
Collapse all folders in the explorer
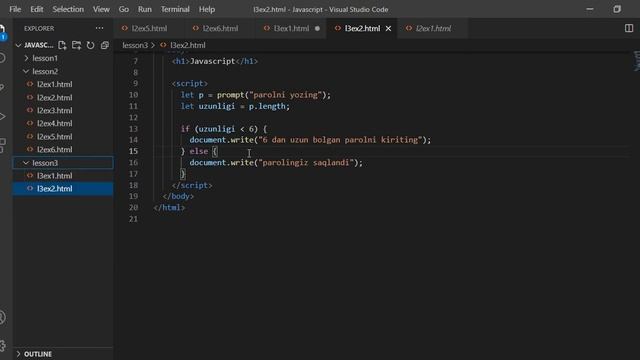(105, 45)
